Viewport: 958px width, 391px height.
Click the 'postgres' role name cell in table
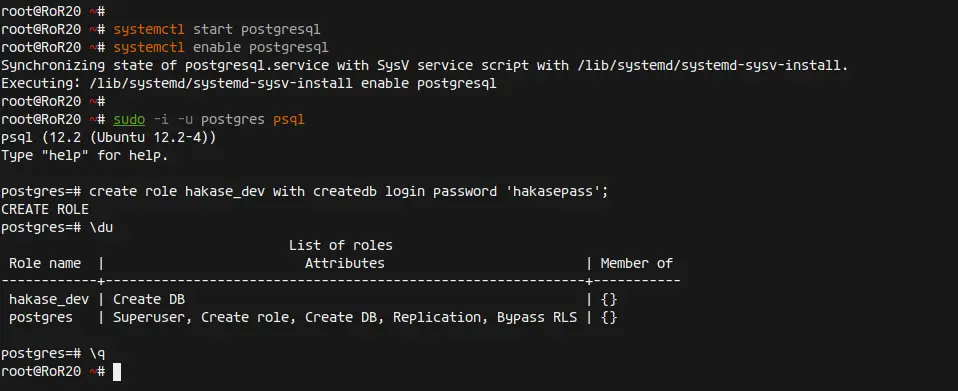point(41,318)
